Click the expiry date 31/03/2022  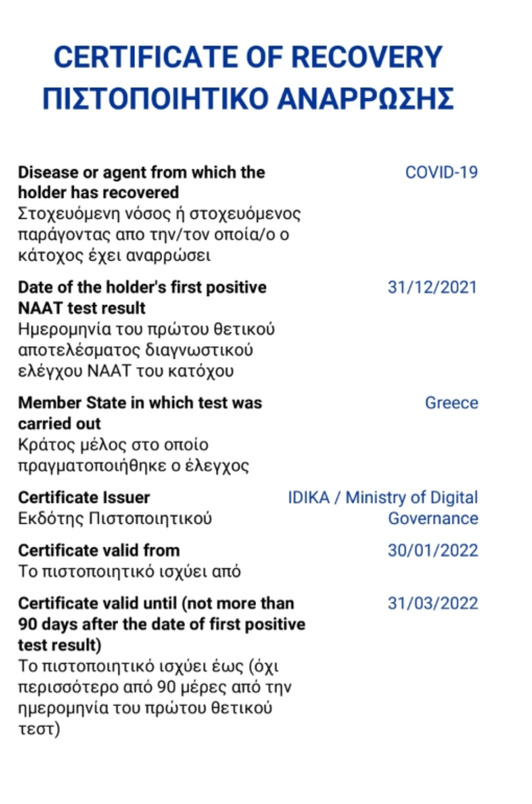[432, 603]
